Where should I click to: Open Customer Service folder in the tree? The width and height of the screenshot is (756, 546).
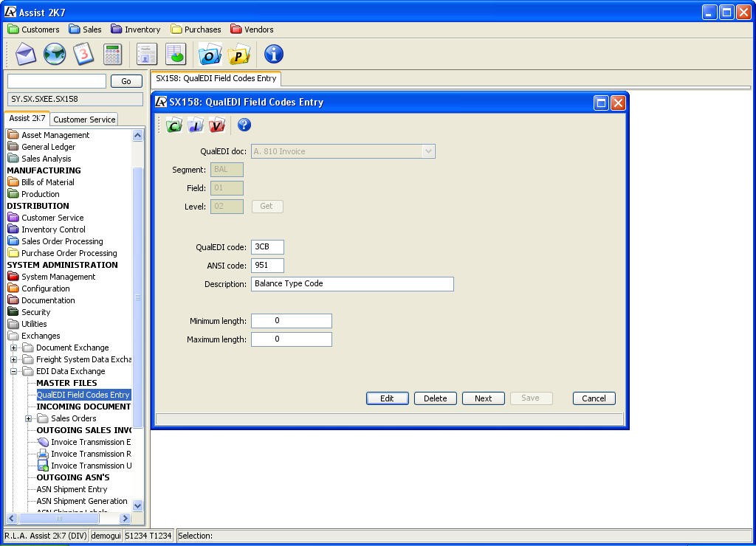(46, 218)
